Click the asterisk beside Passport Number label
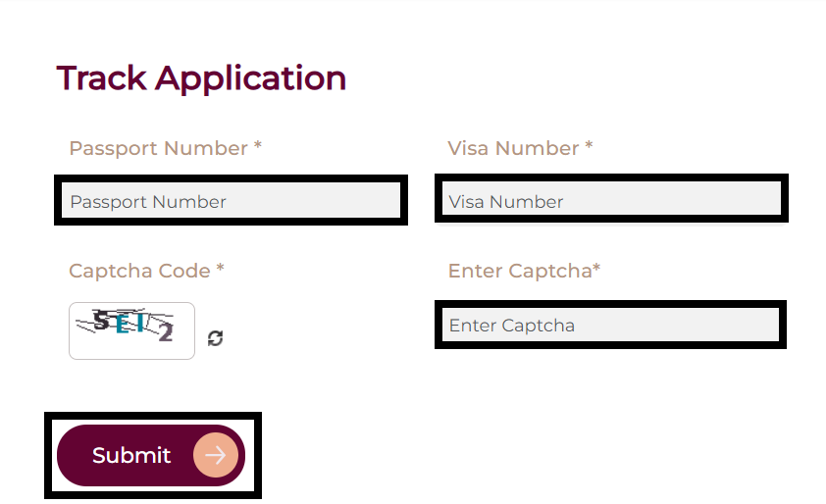Viewport: 826px width, 504px height. (x=258, y=146)
